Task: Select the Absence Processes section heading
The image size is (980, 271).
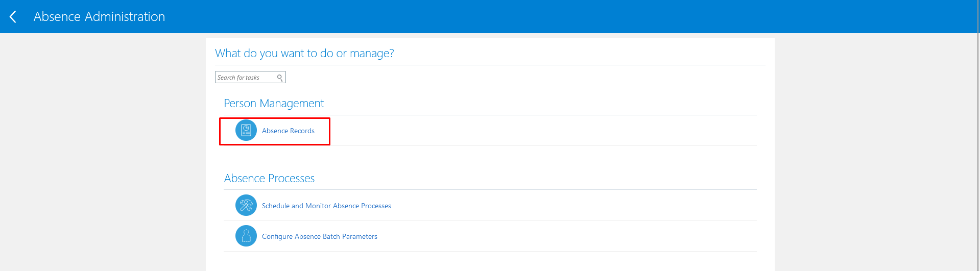Action: 269,179
